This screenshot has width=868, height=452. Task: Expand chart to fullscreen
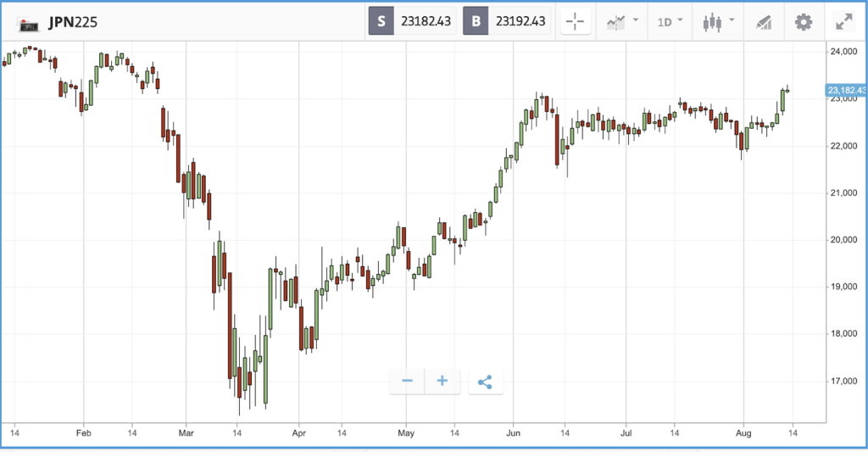coord(844,22)
